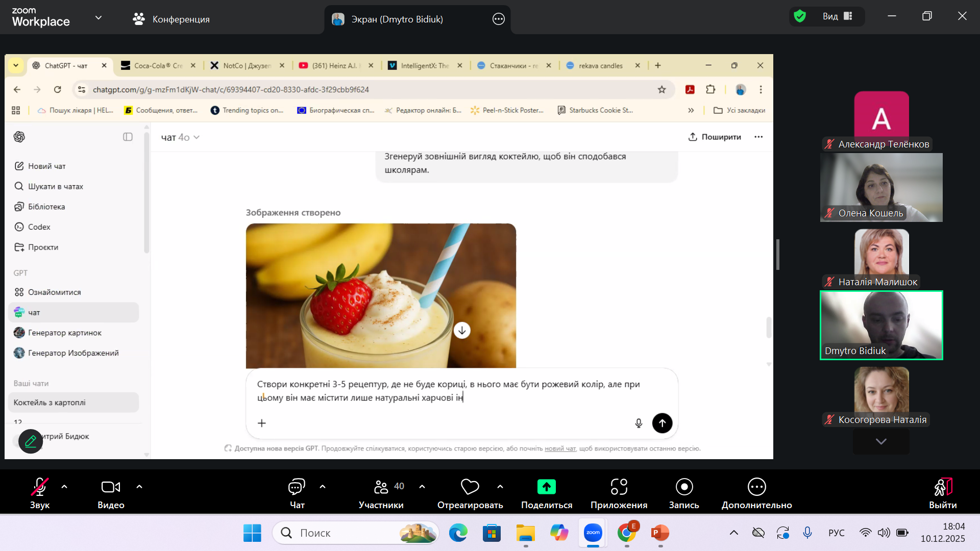
Task: Click the Поширити share button
Action: coord(715,137)
